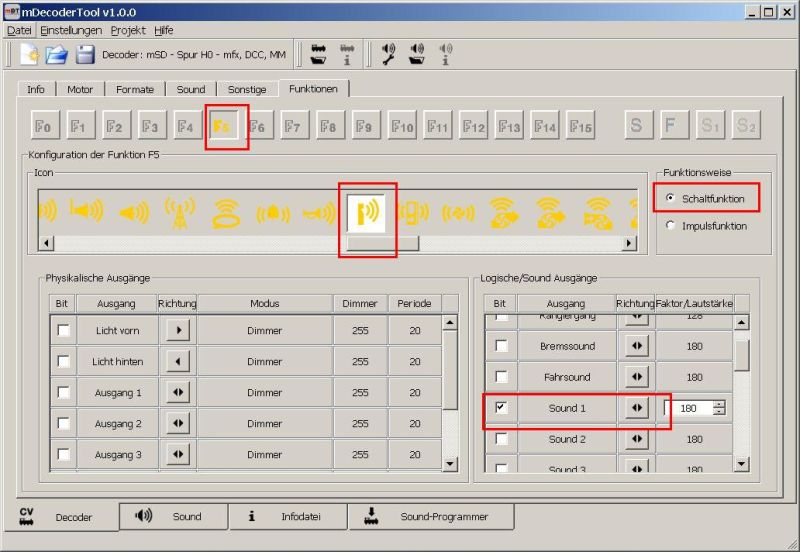Select the Impulsfunktion radio button
Viewport: 800px width, 552px height.
(x=670, y=226)
